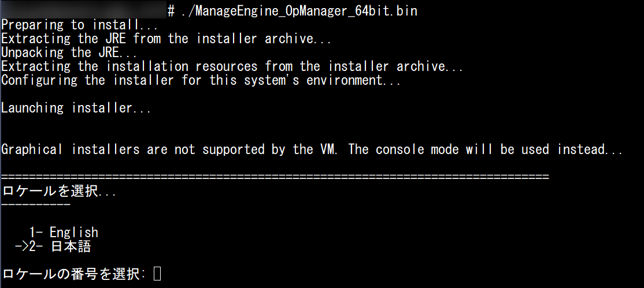
Task: Click the terminal input cursor box
Action: pos(158,275)
